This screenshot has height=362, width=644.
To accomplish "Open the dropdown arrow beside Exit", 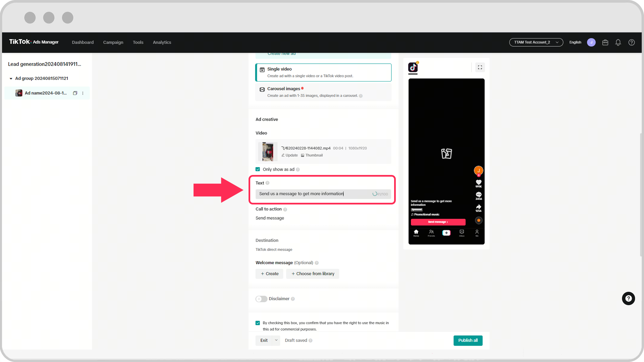I will click(x=276, y=340).
